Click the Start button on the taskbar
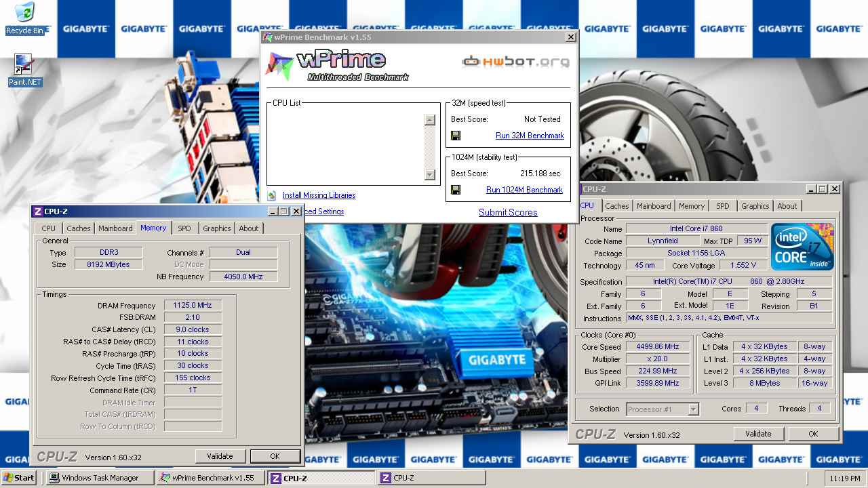 19,478
